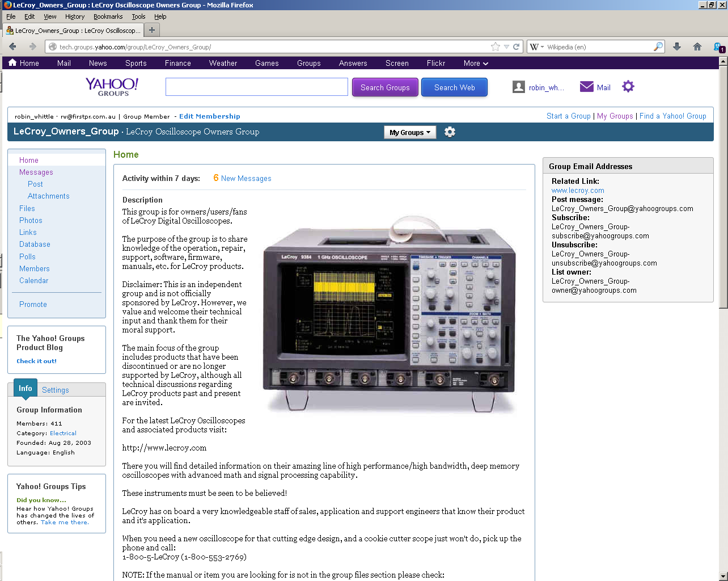Click the Yahoo! Groups logo
This screenshot has height=581, width=728.
click(112, 87)
